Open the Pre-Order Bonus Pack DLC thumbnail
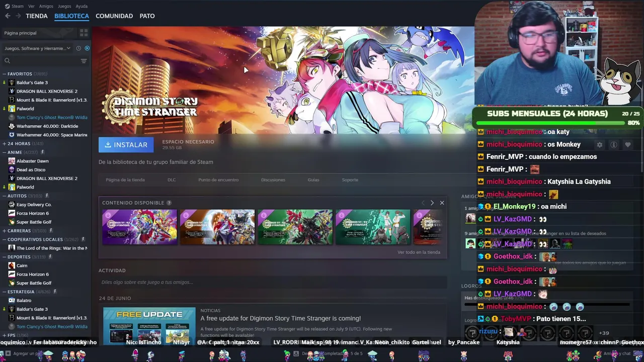Screen dimensions: 644x362 [x=373, y=227]
